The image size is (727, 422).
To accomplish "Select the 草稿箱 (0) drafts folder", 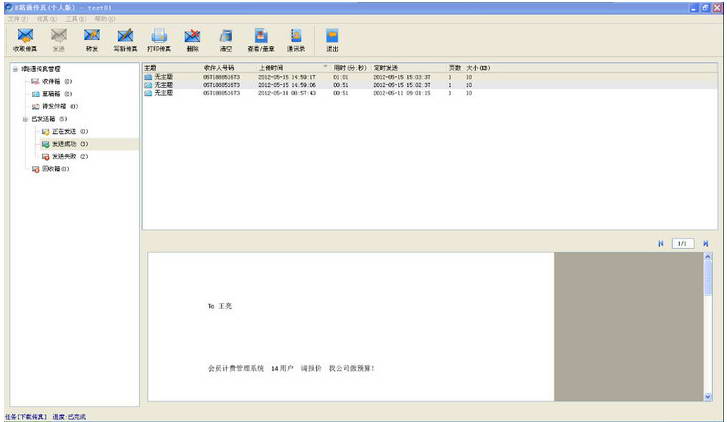I will (x=51, y=94).
